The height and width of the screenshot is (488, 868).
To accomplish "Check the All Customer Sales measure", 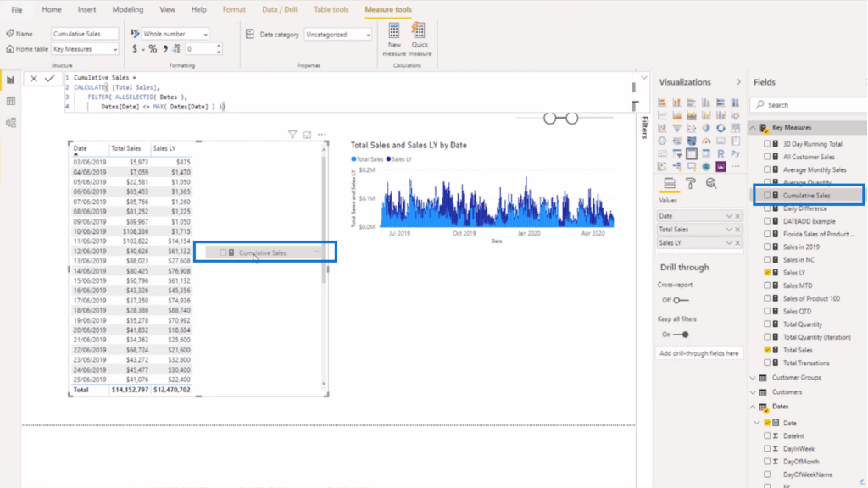I will click(x=767, y=157).
